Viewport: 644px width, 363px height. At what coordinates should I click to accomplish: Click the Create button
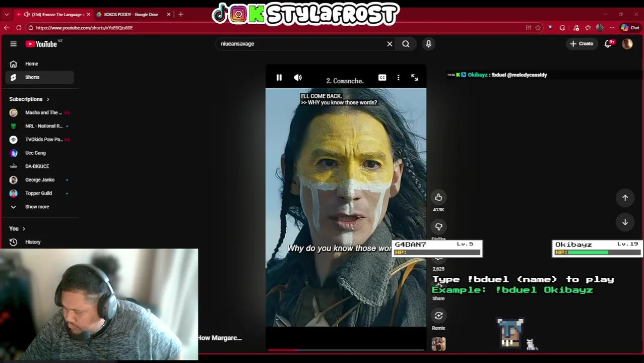tap(581, 44)
